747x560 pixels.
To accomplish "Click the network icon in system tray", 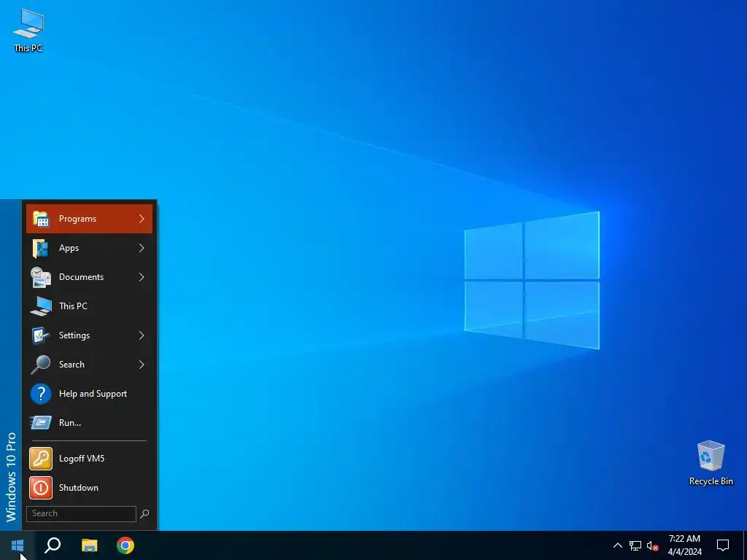I will point(635,545).
